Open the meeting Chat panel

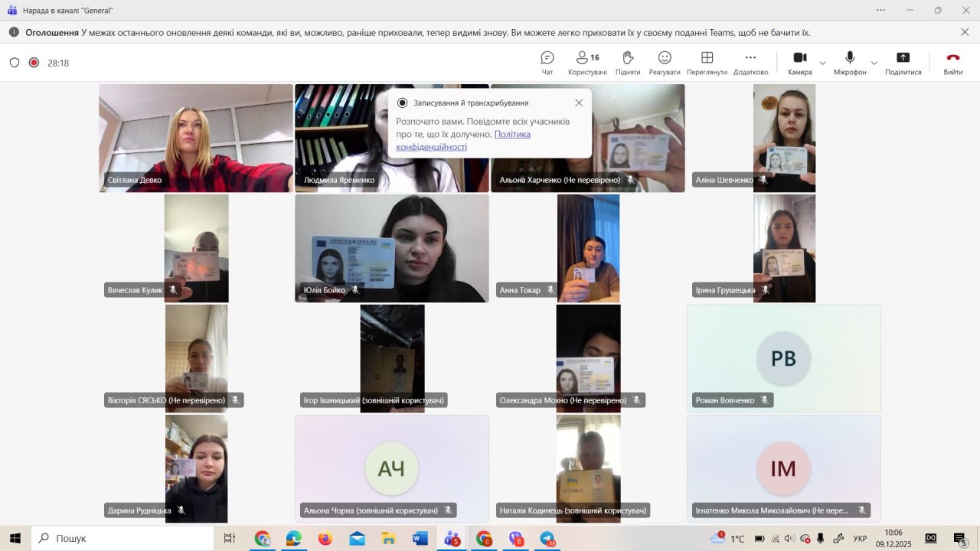point(547,63)
